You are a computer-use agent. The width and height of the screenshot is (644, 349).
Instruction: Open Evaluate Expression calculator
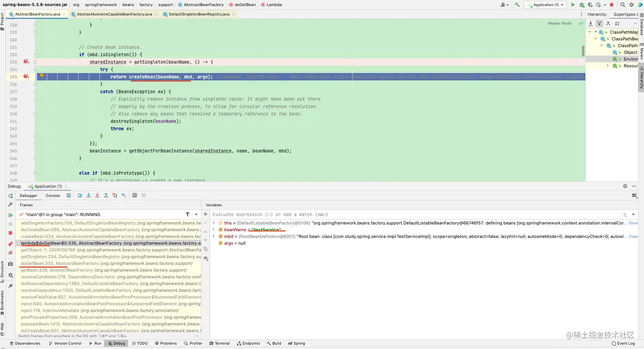coord(135,195)
